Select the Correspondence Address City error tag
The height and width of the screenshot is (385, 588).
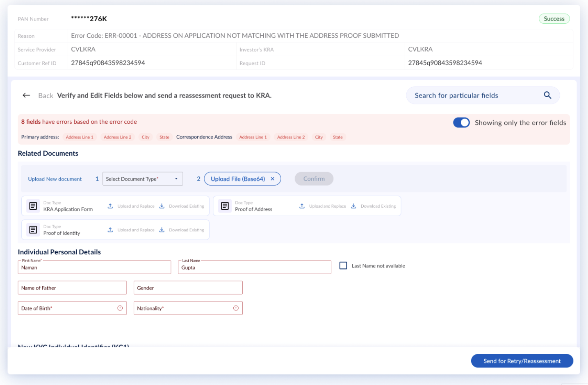[x=319, y=137]
